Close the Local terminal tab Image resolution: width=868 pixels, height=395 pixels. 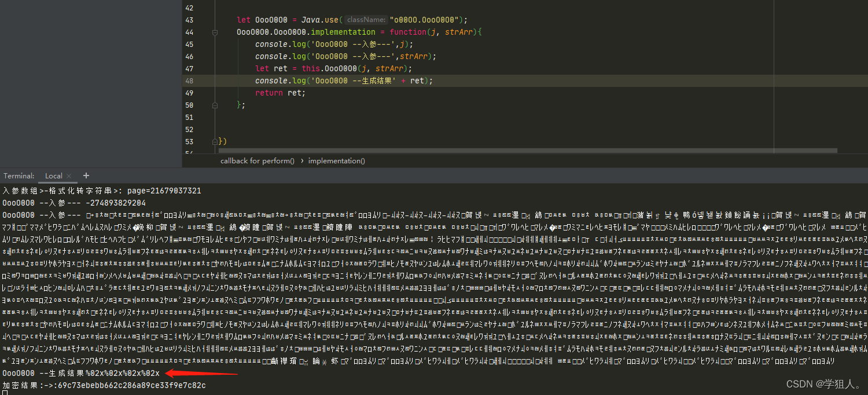68,176
